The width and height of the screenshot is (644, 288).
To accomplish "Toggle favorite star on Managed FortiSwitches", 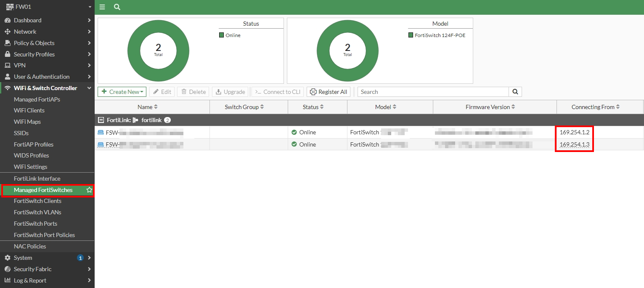I will point(89,190).
